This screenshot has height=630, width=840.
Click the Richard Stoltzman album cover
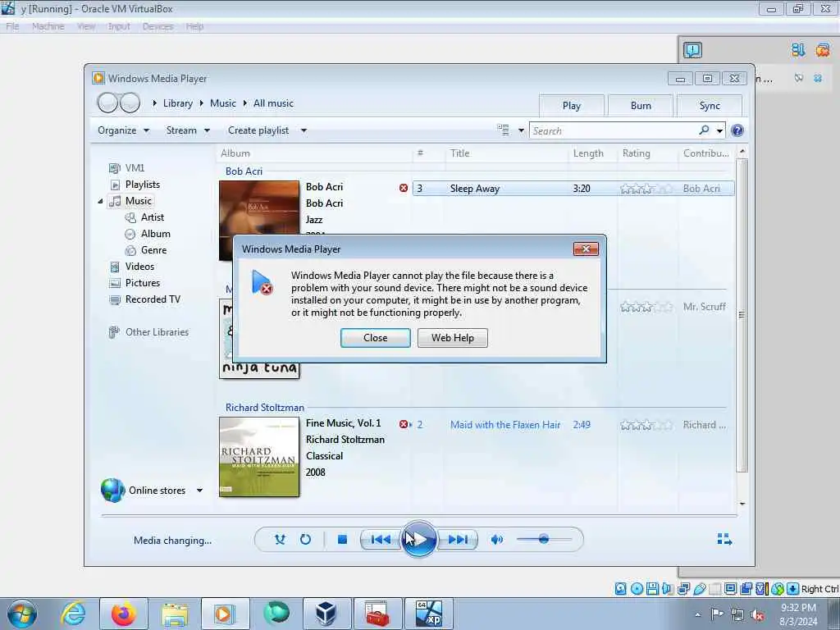[259, 457]
